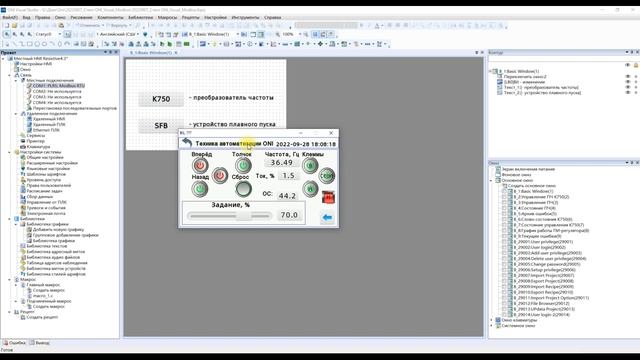Click the red stop button between Вперёд and Назад
640x360 pixels.
(x=220, y=176)
